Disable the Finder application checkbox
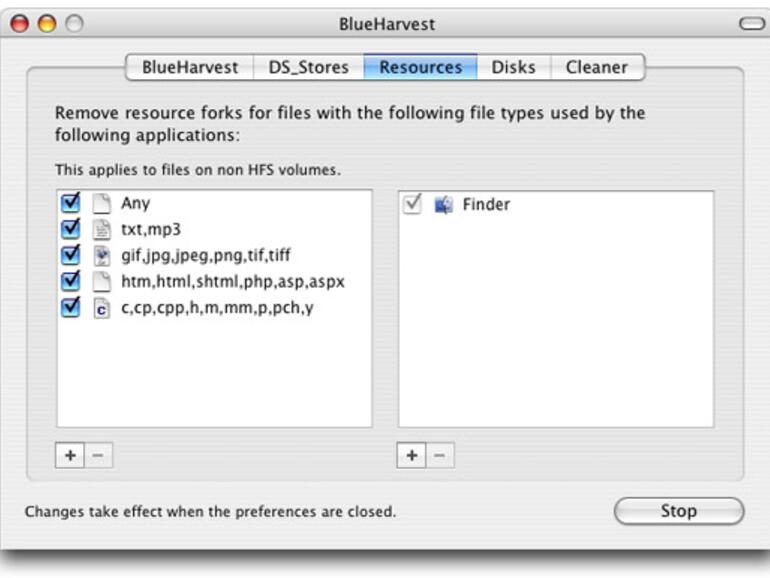The image size is (770, 578). pos(412,205)
